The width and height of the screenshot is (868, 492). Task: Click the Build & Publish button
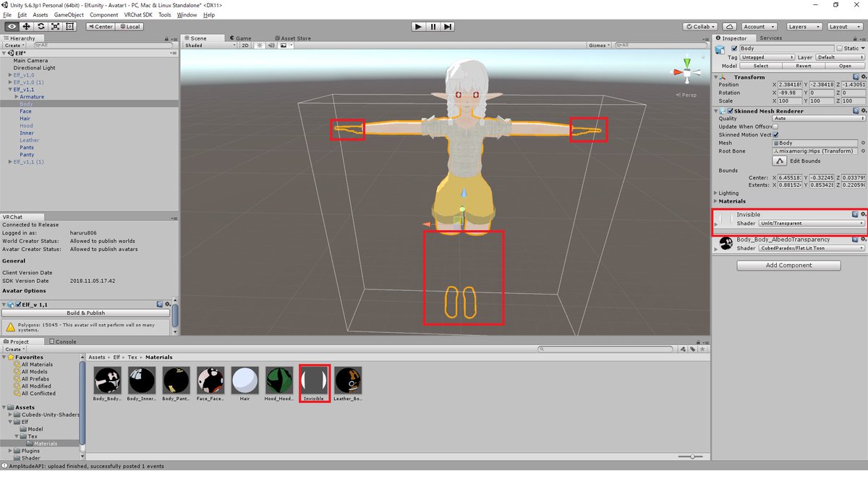86,313
